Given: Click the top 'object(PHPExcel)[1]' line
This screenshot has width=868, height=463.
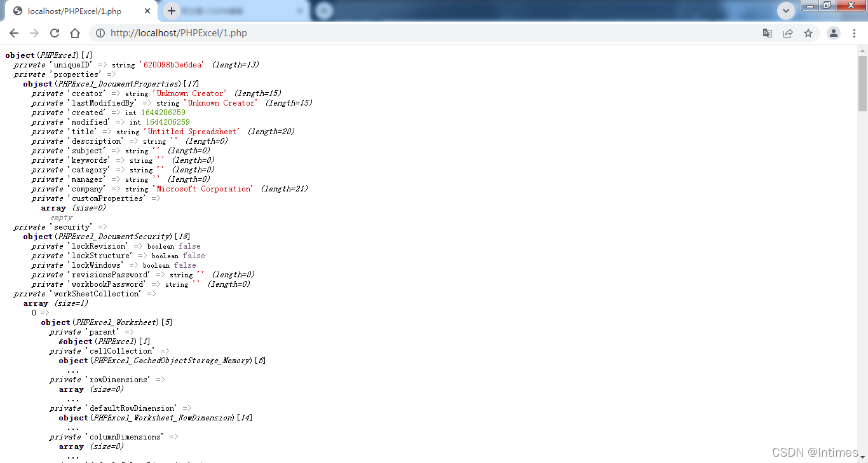Looking at the screenshot, I should coord(49,55).
